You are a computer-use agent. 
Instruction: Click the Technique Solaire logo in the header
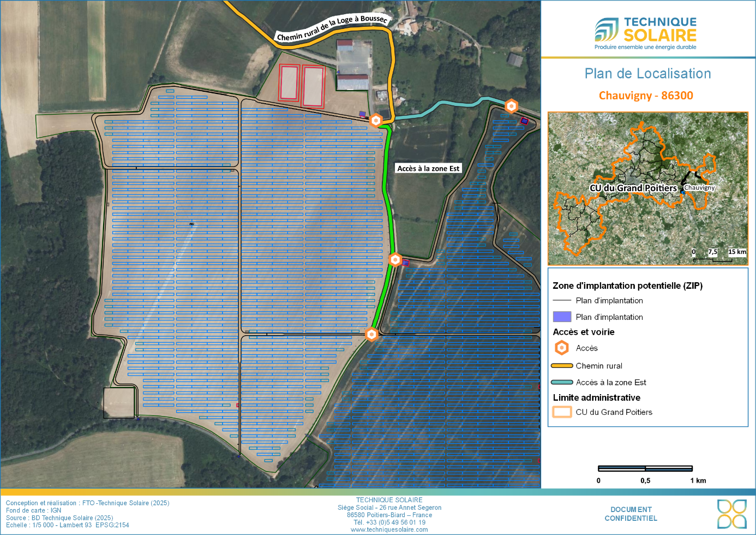click(x=646, y=33)
